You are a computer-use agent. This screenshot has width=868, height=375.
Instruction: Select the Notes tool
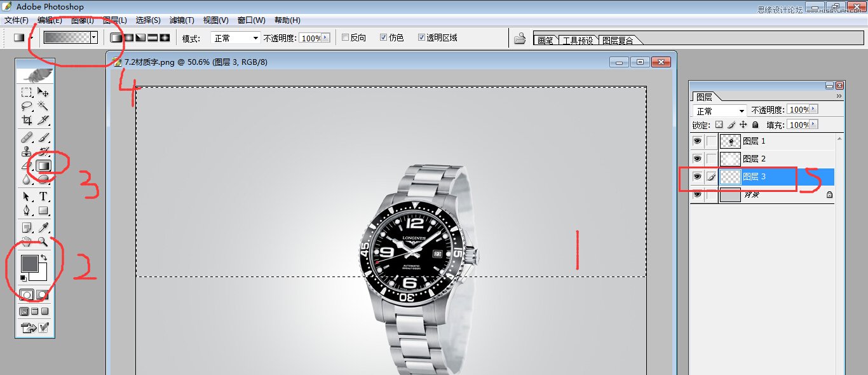(x=27, y=228)
